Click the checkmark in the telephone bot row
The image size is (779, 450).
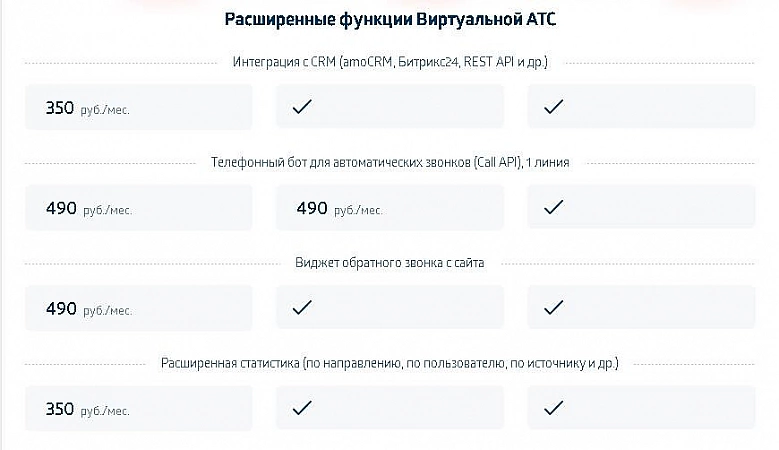(553, 208)
